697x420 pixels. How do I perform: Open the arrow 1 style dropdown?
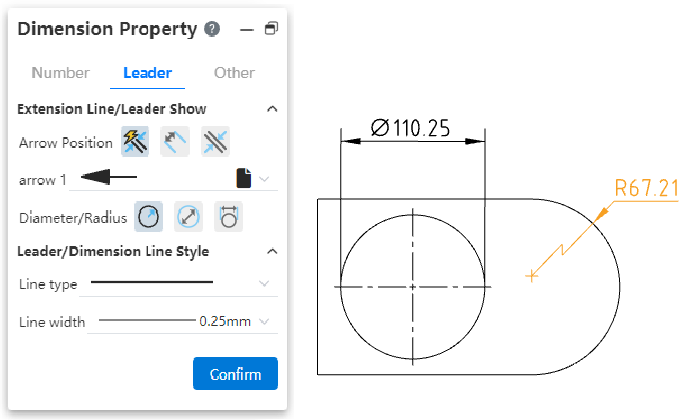click(x=264, y=179)
